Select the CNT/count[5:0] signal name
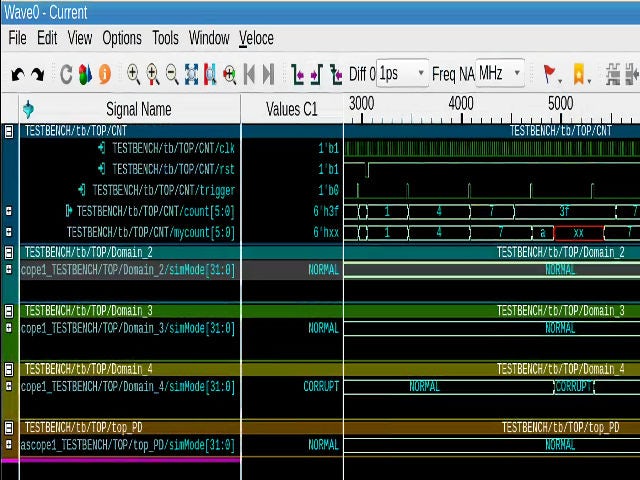640x480 pixels. (156, 211)
